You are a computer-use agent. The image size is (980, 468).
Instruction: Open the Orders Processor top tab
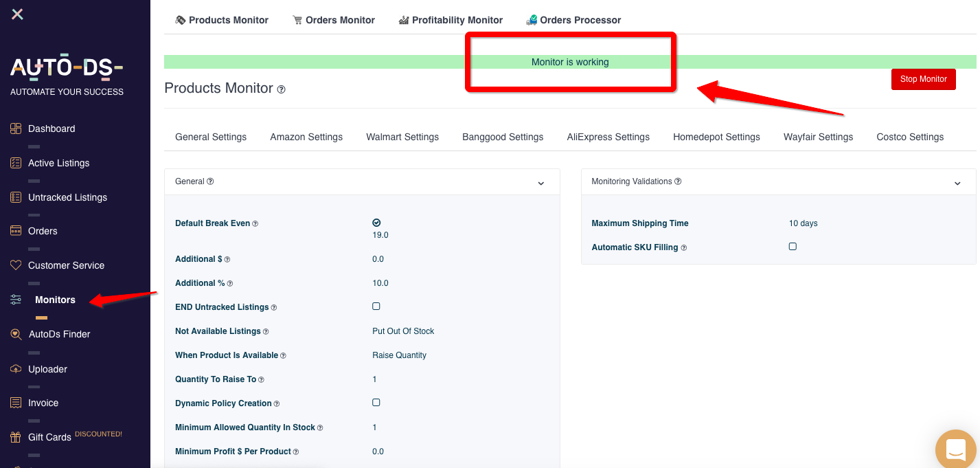tap(573, 20)
